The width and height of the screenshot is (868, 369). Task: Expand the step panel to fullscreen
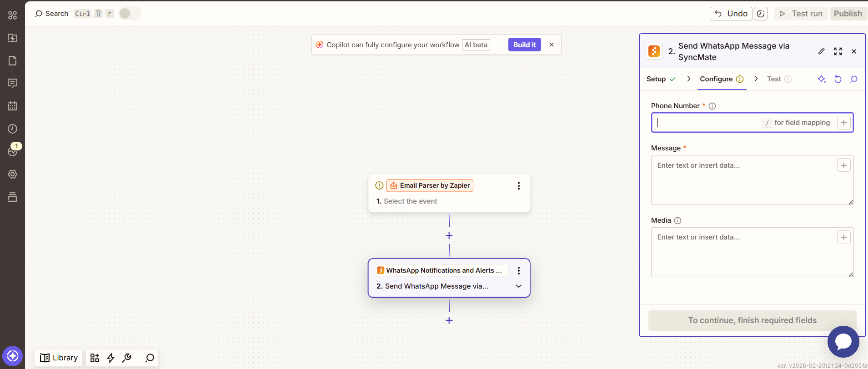pyautogui.click(x=838, y=51)
